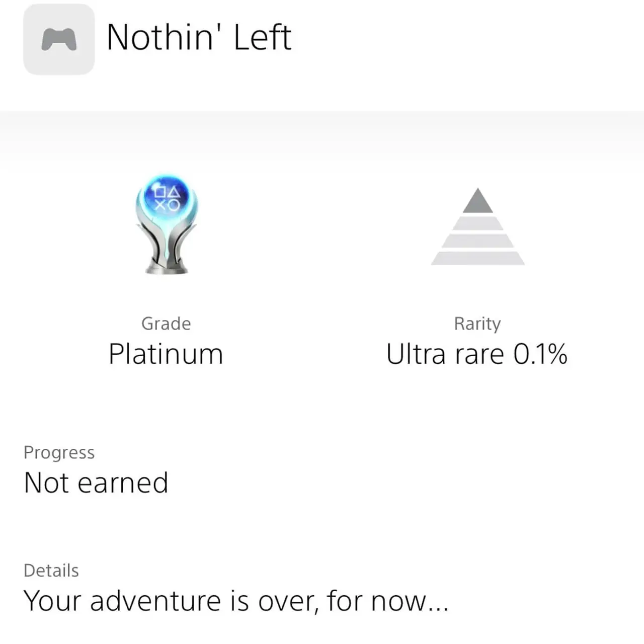644x644 pixels.
Task: Click the Grade label
Action: [166, 324]
